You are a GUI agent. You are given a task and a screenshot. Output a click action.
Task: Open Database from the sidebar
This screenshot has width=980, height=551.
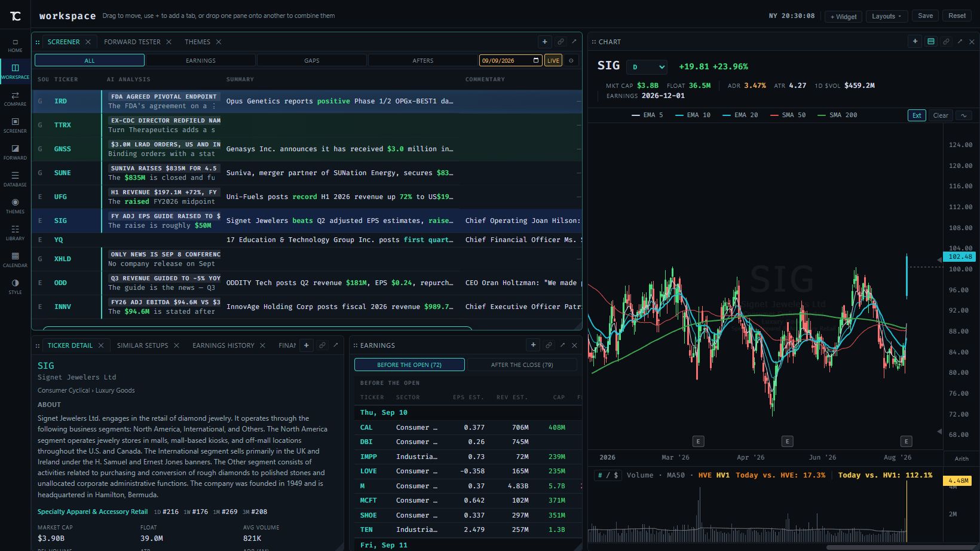coord(15,180)
